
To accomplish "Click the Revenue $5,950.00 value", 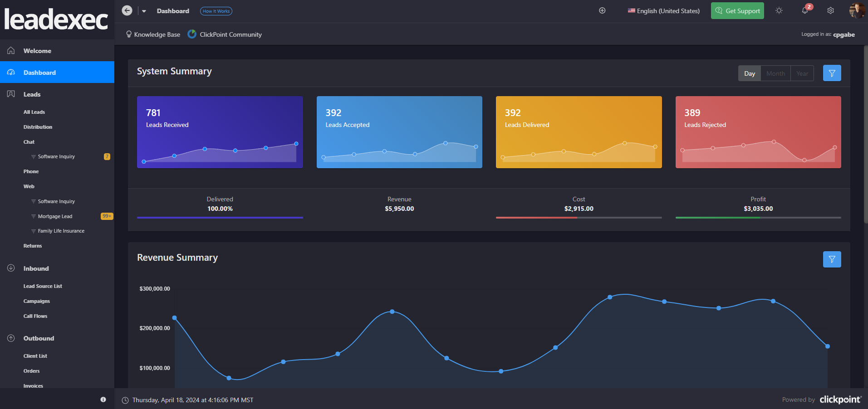I will click(x=399, y=209).
